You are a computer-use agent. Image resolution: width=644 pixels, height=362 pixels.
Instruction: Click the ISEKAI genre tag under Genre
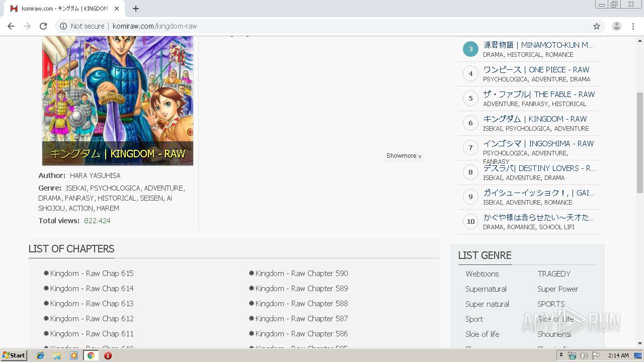tap(76, 188)
